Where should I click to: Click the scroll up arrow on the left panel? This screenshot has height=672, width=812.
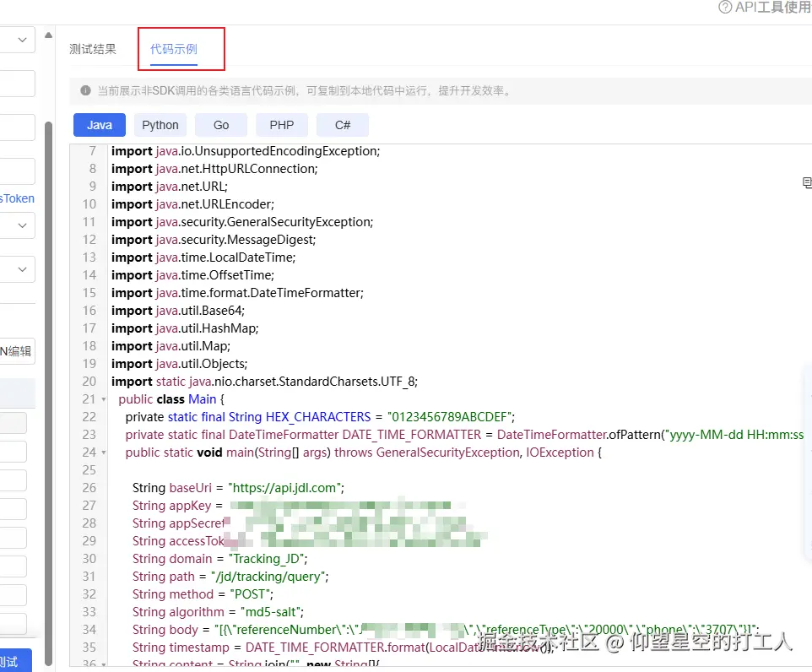click(x=48, y=35)
